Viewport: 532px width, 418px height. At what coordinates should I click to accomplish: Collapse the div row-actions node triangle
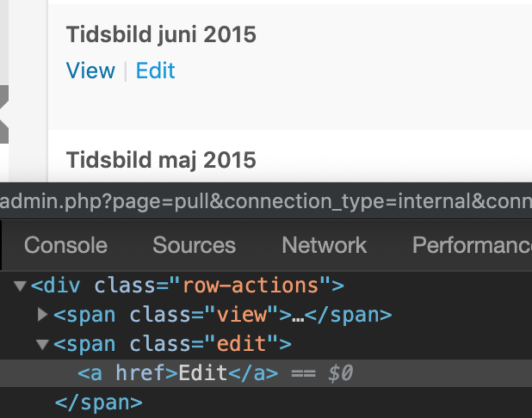point(21,286)
